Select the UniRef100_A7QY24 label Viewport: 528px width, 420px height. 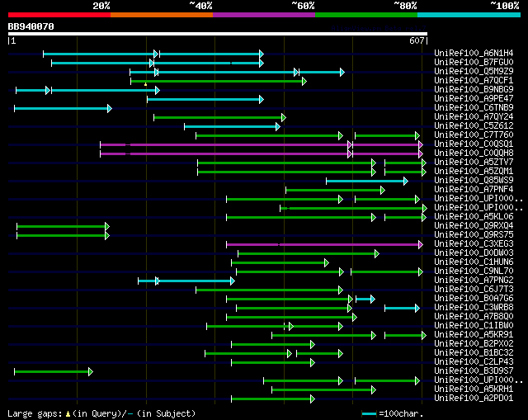tap(474, 116)
